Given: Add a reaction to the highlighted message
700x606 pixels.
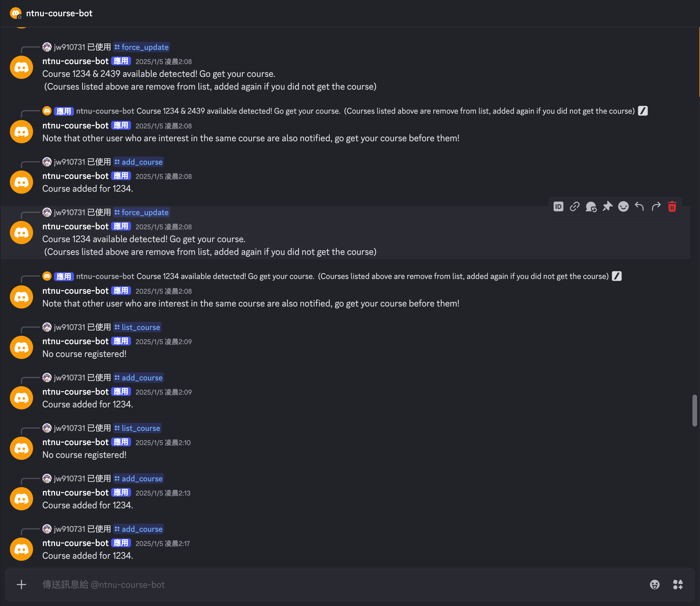Looking at the screenshot, I should click(x=623, y=207).
